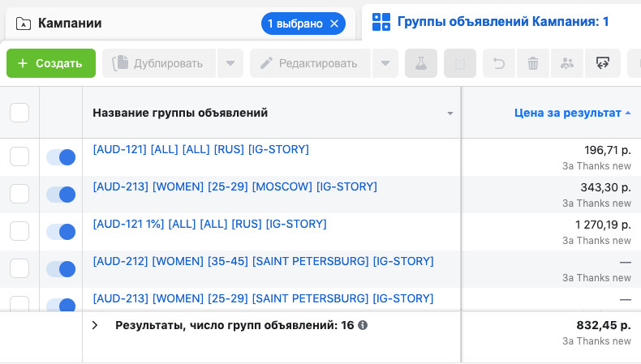Disable the AUD-213 MOSCOW ad set switch
This screenshot has height=364, width=641.
[61, 195]
